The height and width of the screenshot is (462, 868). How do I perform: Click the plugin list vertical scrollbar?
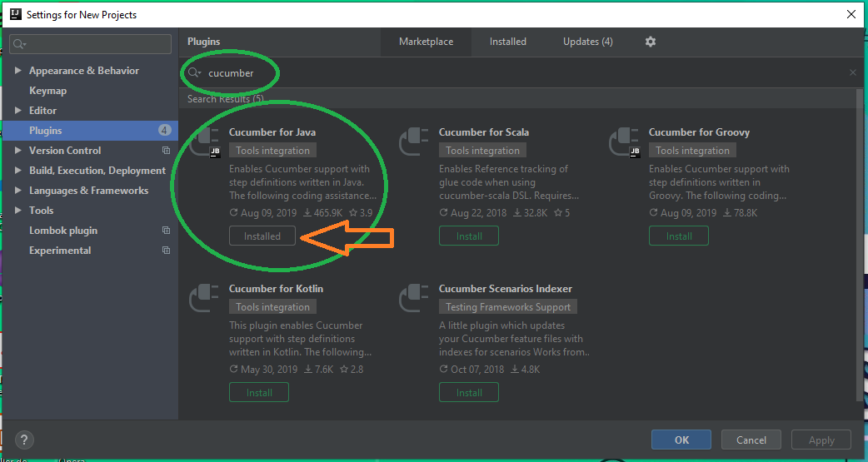(860, 243)
